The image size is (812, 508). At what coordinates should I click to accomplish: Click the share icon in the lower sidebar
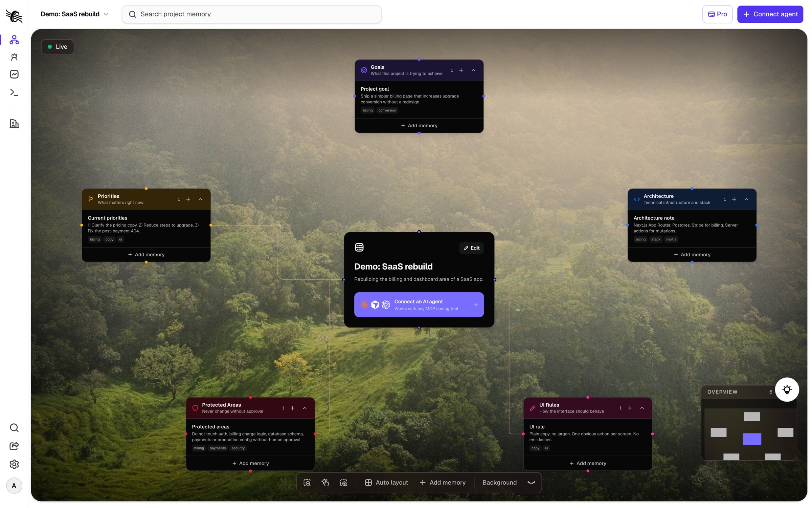[14, 446]
